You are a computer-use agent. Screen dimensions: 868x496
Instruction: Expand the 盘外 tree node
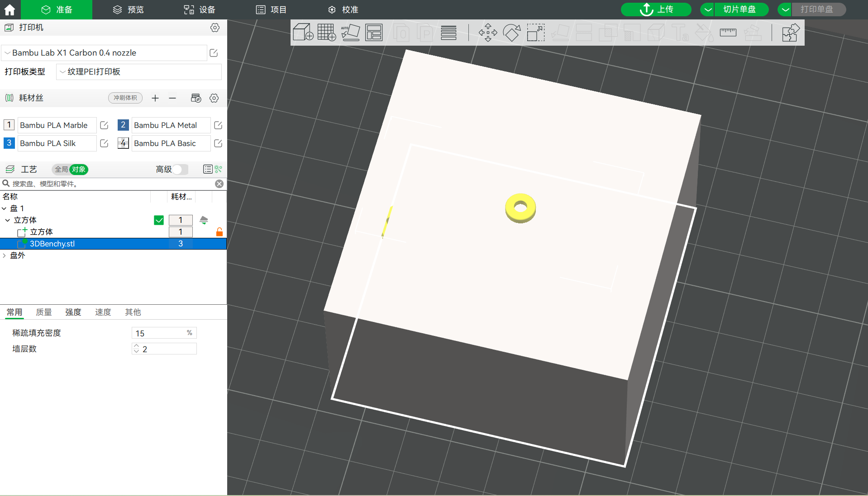point(4,255)
